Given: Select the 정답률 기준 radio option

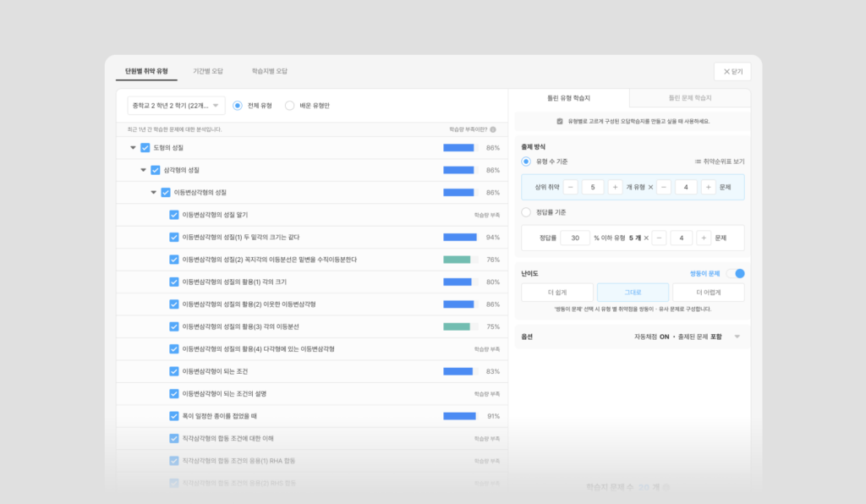Looking at the screenshot, I should click(526, 212).
